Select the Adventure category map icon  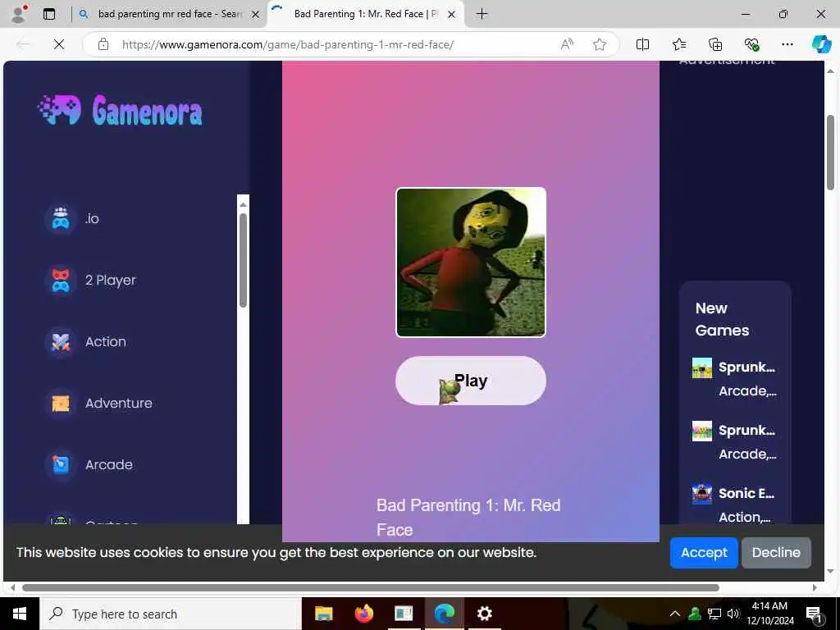point(61,404)
